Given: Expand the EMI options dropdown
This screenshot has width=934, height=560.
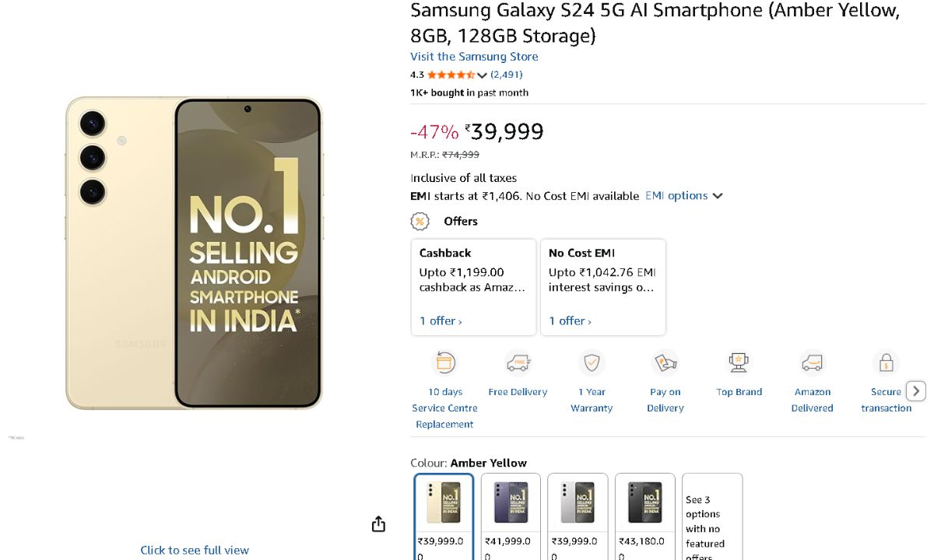Looking at the screenshot, I should click(683, 196).
